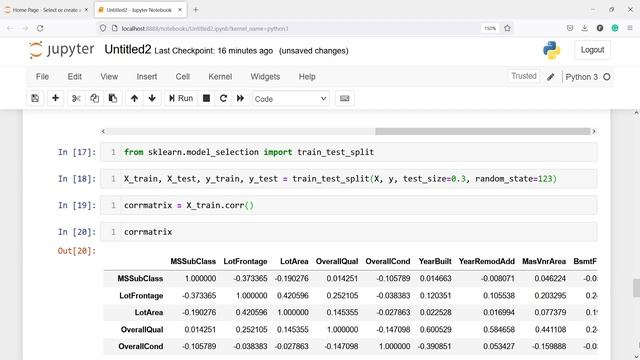Click the YearRemodAdd column header
Screen dimensions: 640x360
click(x=487, y=262)
